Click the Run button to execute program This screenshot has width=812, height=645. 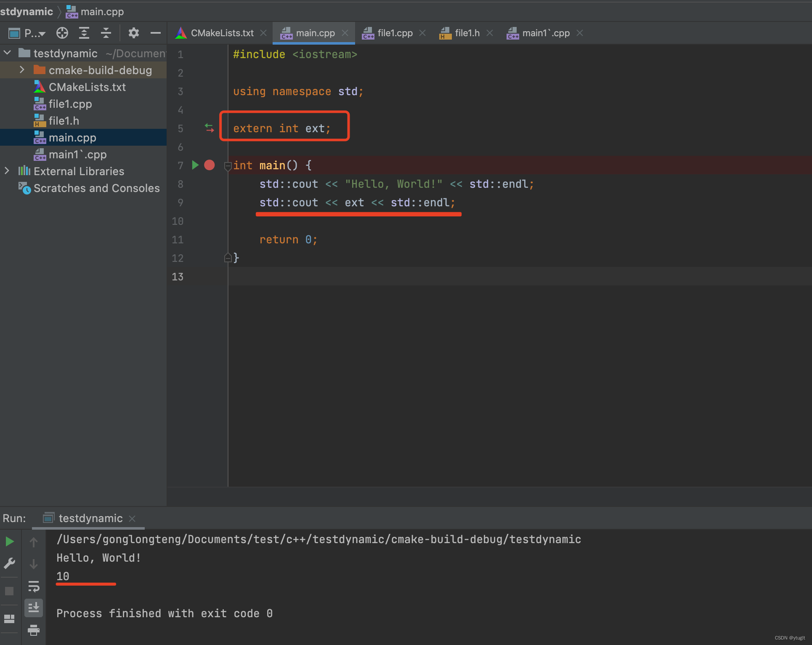(10, 541)
